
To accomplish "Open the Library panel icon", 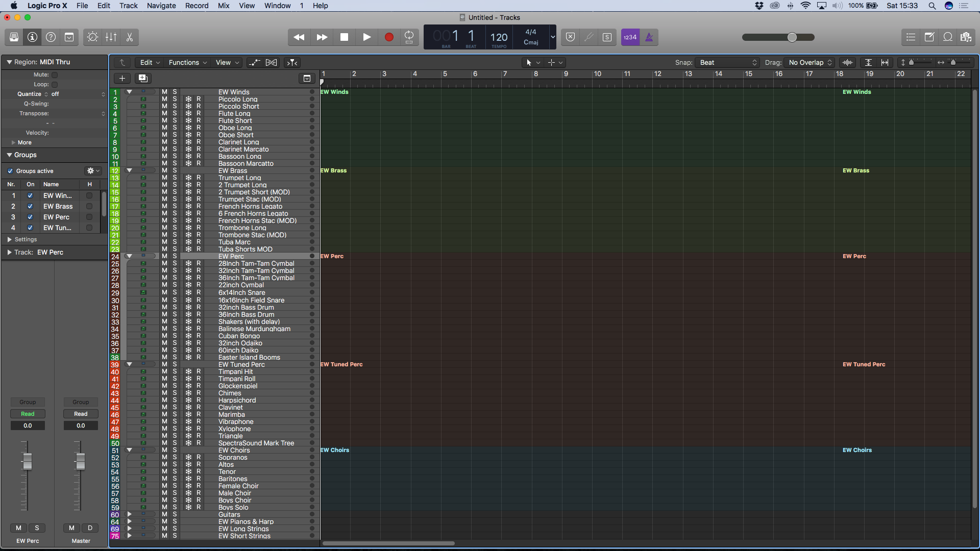I will (x=14, y=37).
